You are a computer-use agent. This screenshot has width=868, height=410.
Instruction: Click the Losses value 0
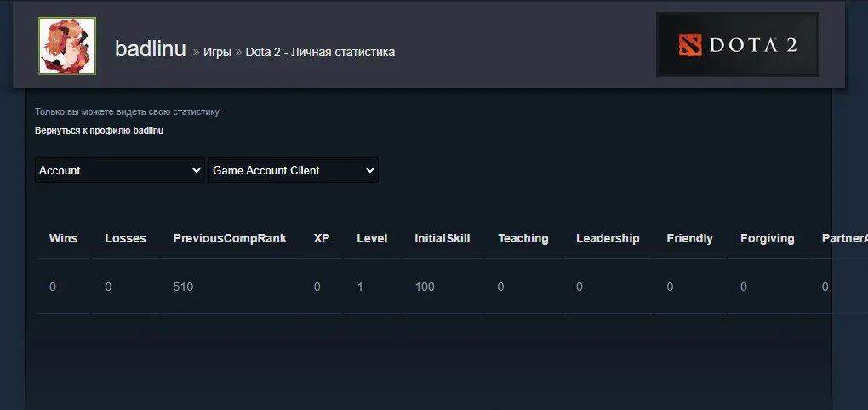pyautogui.click(x=108, y=287)
